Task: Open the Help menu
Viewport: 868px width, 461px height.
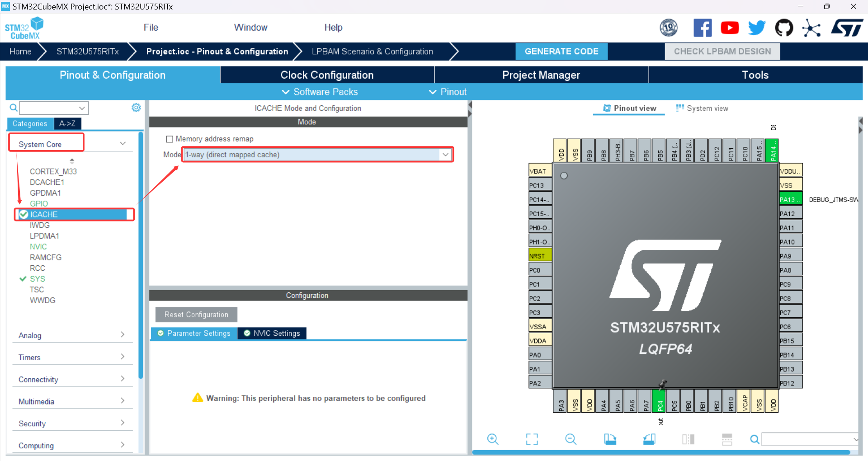Action: click(x=333, y=28)
